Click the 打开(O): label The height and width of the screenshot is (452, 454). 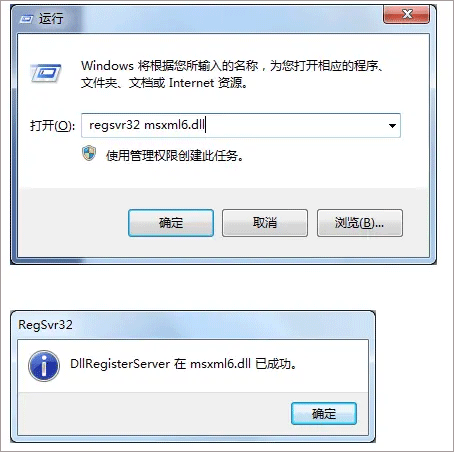coord(53,126)
